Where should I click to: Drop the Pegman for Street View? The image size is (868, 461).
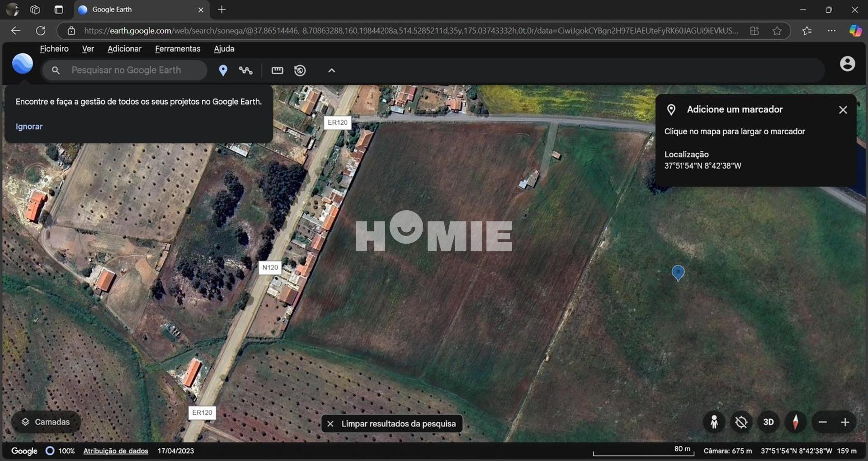[714, 422]
